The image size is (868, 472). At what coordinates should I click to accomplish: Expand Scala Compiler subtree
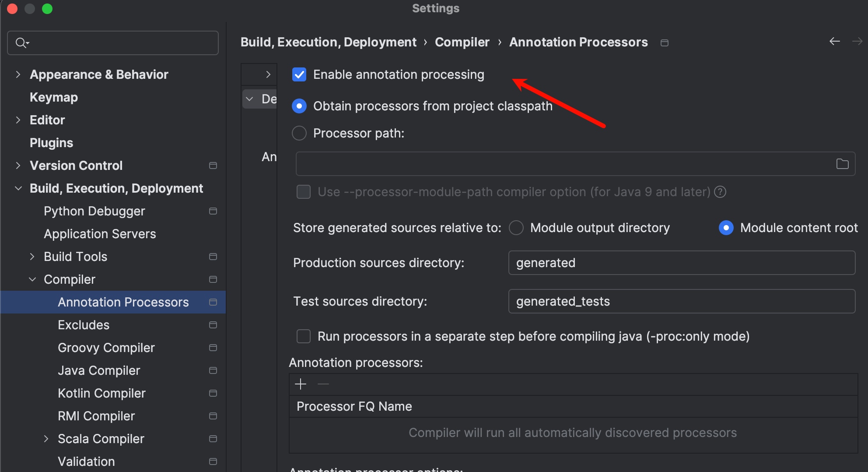(x=46, y=439)
